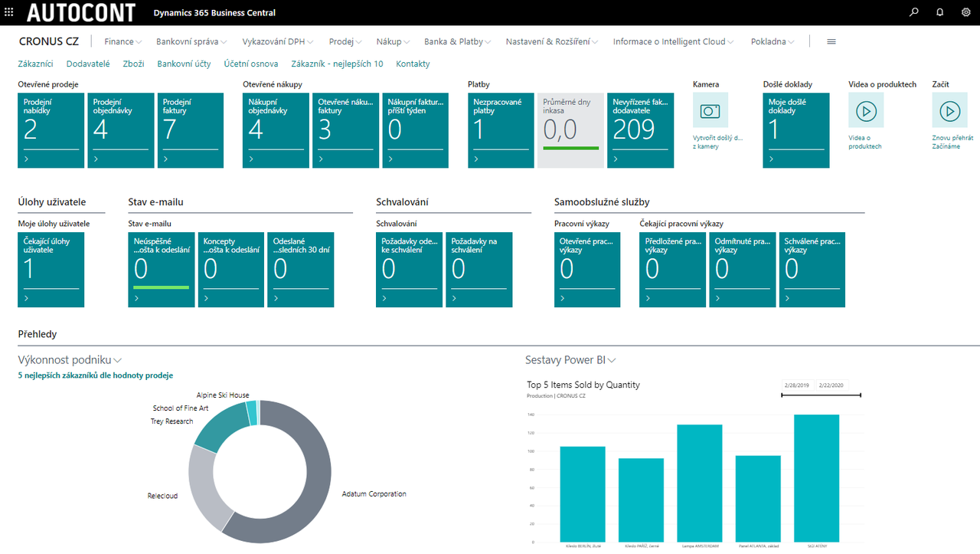Expand the Banka & Platby menu

tap(458, 41)
